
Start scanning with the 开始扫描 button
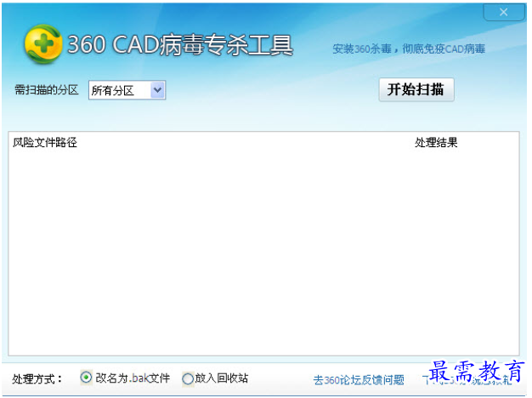tap(416, 89)
